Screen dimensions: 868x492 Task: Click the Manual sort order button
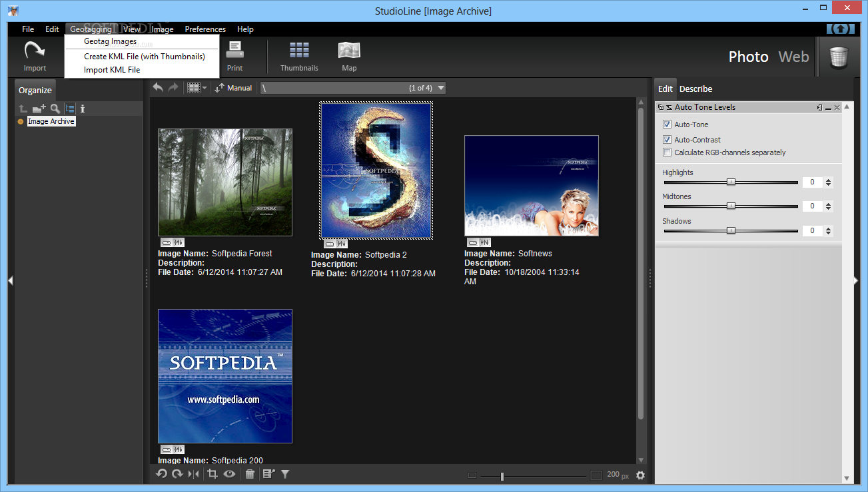point(233,88)
